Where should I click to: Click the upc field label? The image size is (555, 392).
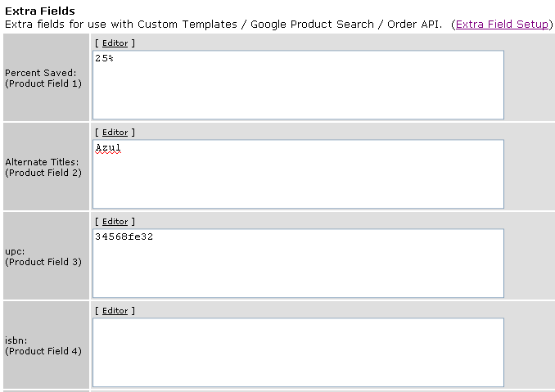coord(15,251)
